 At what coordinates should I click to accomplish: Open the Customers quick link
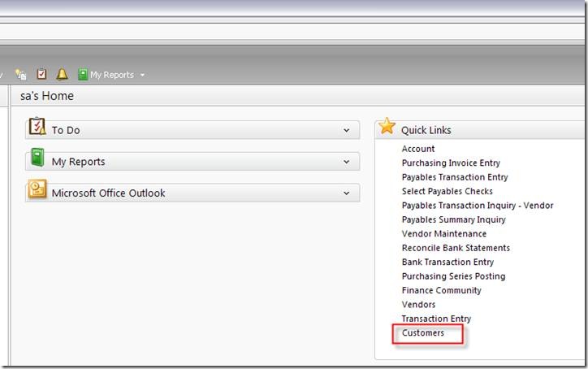tap(422, 333)
